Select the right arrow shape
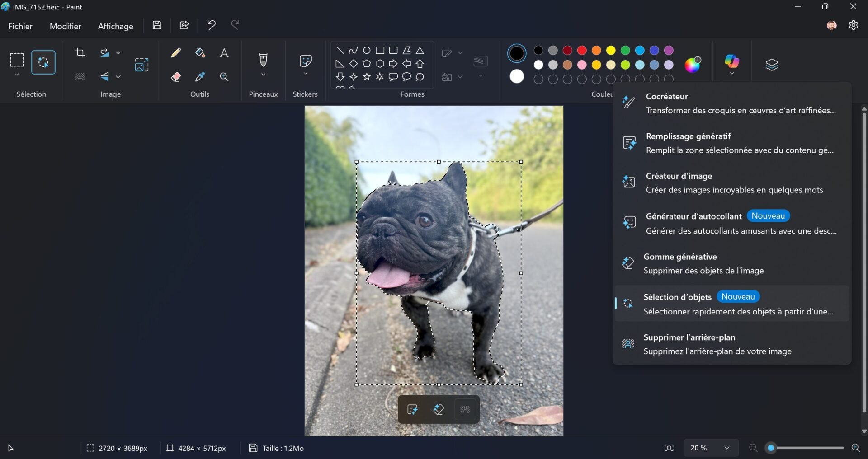 (x=393, y=64)
